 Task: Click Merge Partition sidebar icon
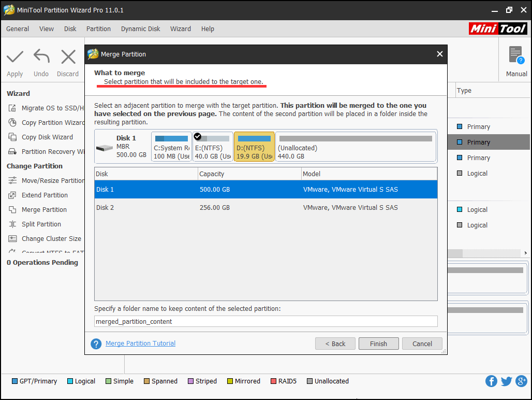pyautogui.click(x=12, y=209)
